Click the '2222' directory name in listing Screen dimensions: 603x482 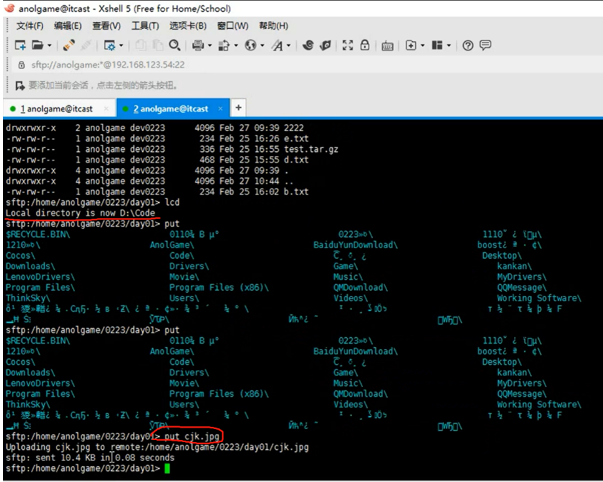(x=294, y=128)
